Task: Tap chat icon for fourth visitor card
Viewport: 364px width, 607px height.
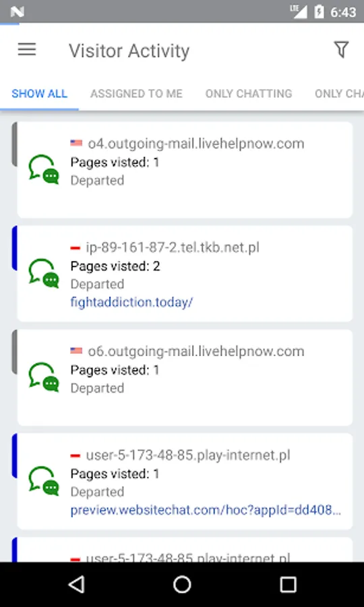Action: (44, 481)
